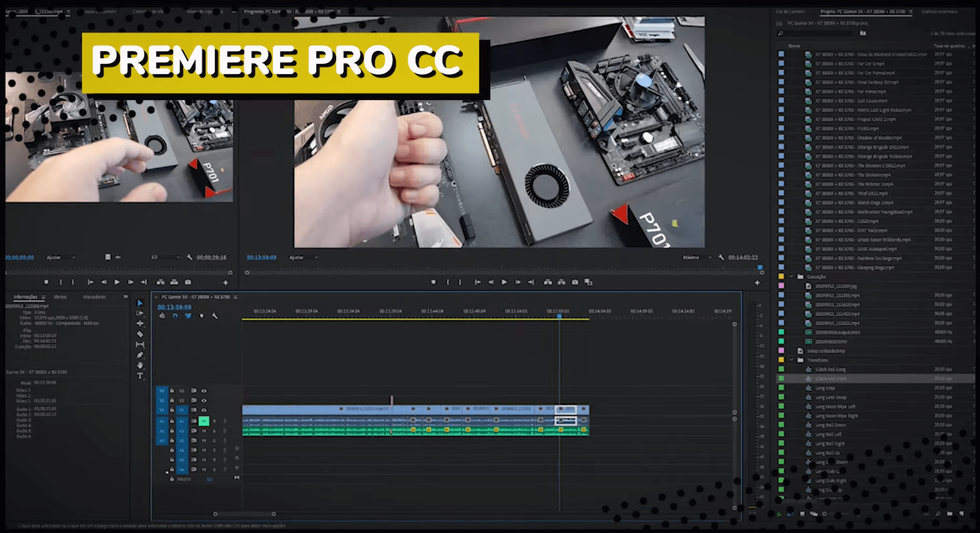The image size is (980, 533).
Task: Add marker in Program monitor
Action: 433,282
